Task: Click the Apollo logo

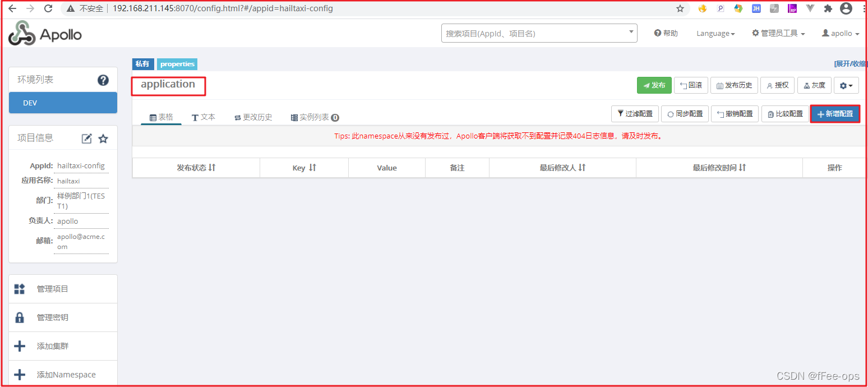Action: (x=45, y=34)
